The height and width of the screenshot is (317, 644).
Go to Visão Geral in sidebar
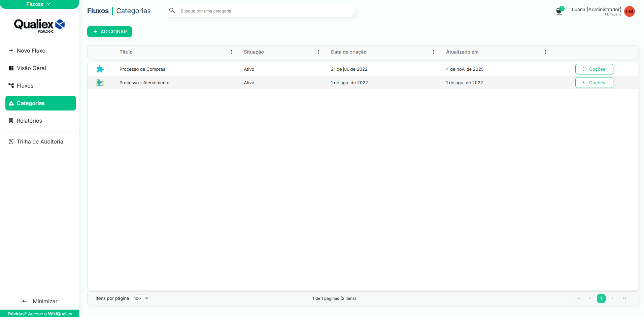(x=31, y=68)
